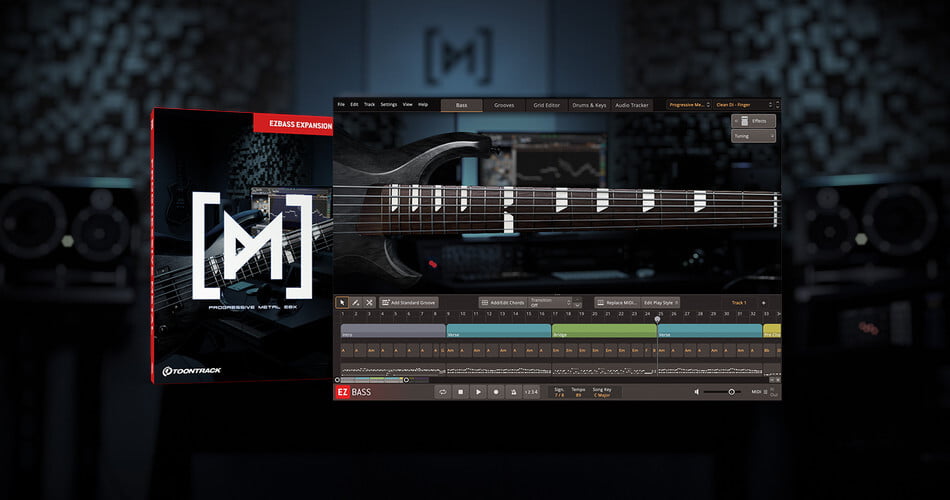Open the View menu

click(408, 104)
